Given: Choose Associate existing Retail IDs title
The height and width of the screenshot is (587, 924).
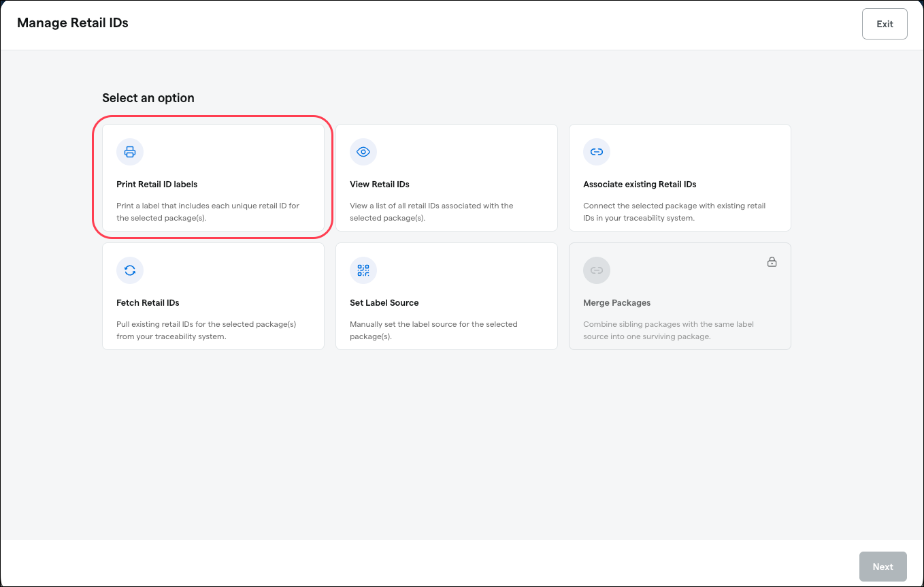Looking at the screenshot, I should (640, 185).
